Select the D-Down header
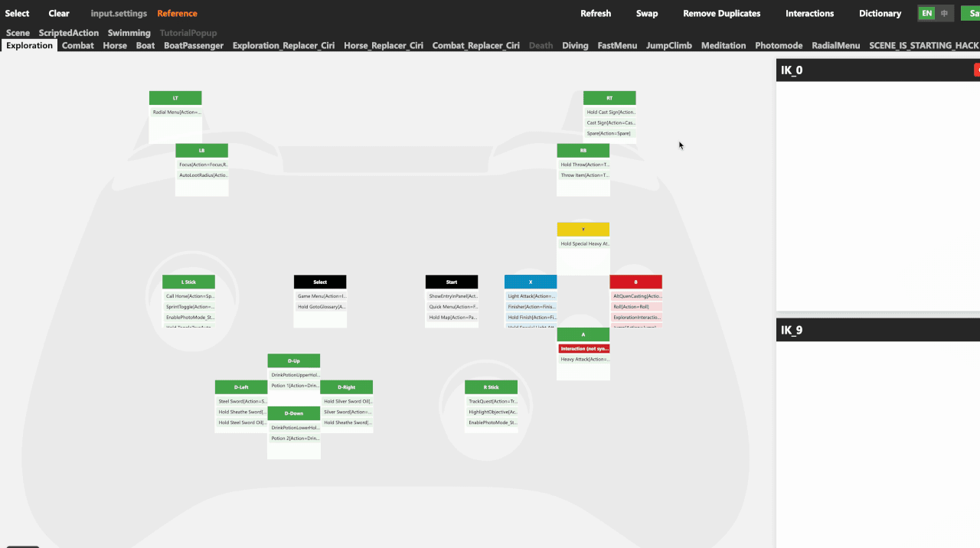The width and height of the screenshot is (980, 548). pos(294,413)
